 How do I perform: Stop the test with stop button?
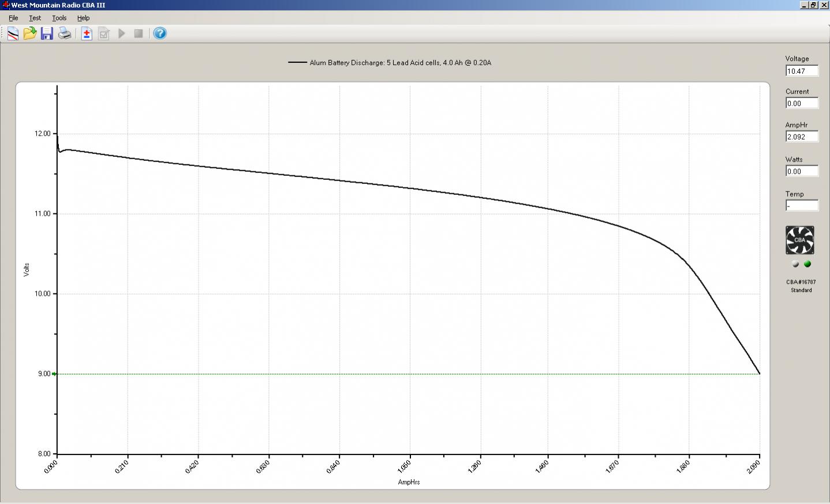click(139, 33)
